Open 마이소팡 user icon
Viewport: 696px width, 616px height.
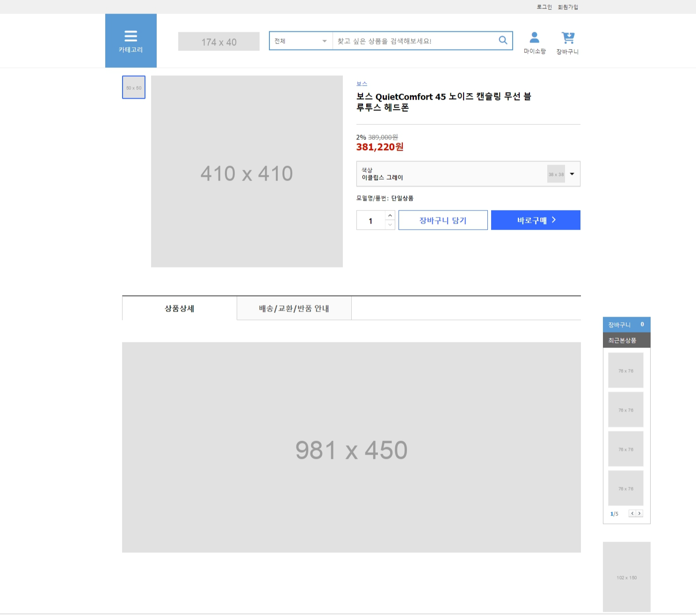(535, 43)
